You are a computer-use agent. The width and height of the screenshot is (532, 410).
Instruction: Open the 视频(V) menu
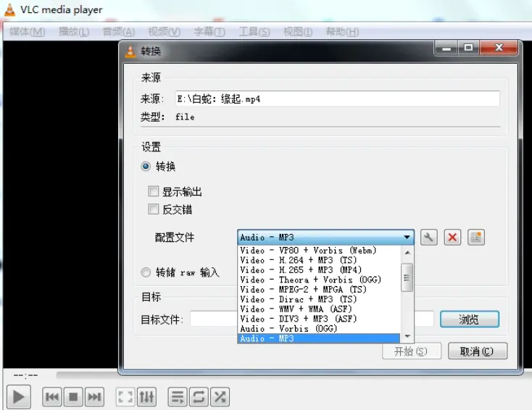point(165,32)
